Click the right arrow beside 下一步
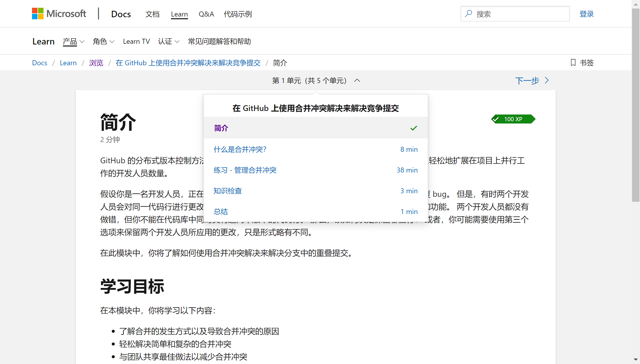This screenshot has width=640, height=364. pos(547,80)
